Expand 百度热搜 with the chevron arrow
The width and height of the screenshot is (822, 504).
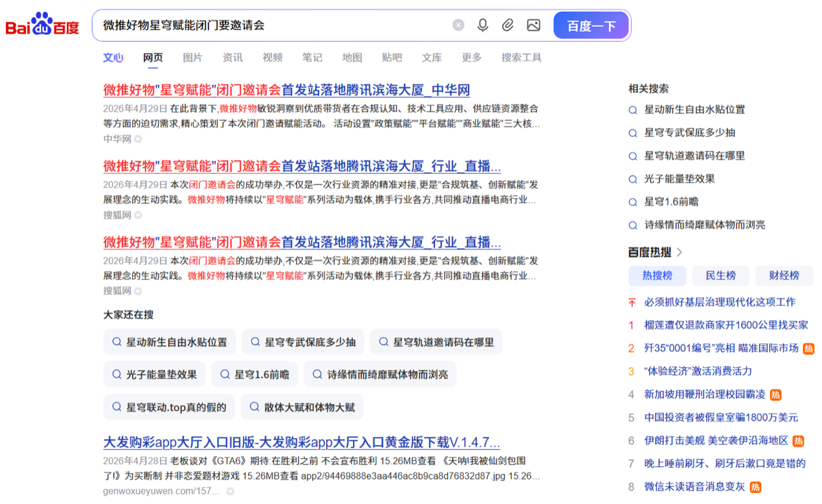click(x=680, y=252)
